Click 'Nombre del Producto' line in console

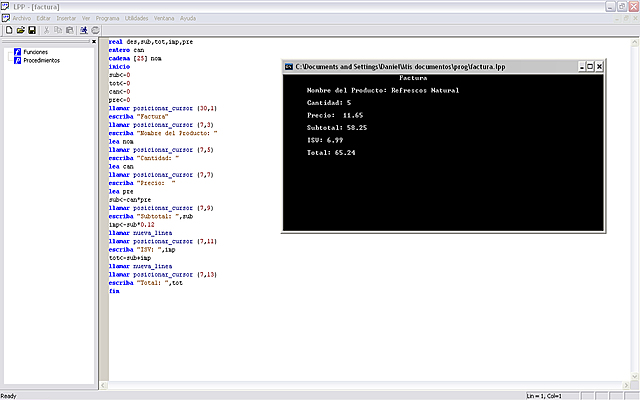point(383,91)
